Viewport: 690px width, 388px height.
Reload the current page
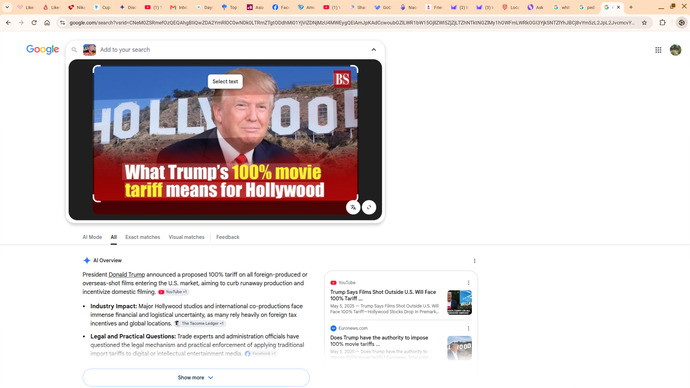click(34, 22)
